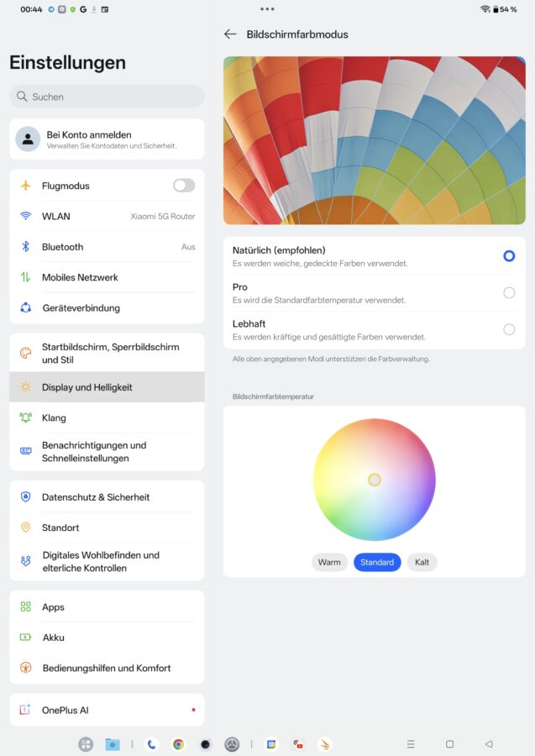Open the Klang settings entry
This screenshot has height=756, width=535.
coord(107,417)
